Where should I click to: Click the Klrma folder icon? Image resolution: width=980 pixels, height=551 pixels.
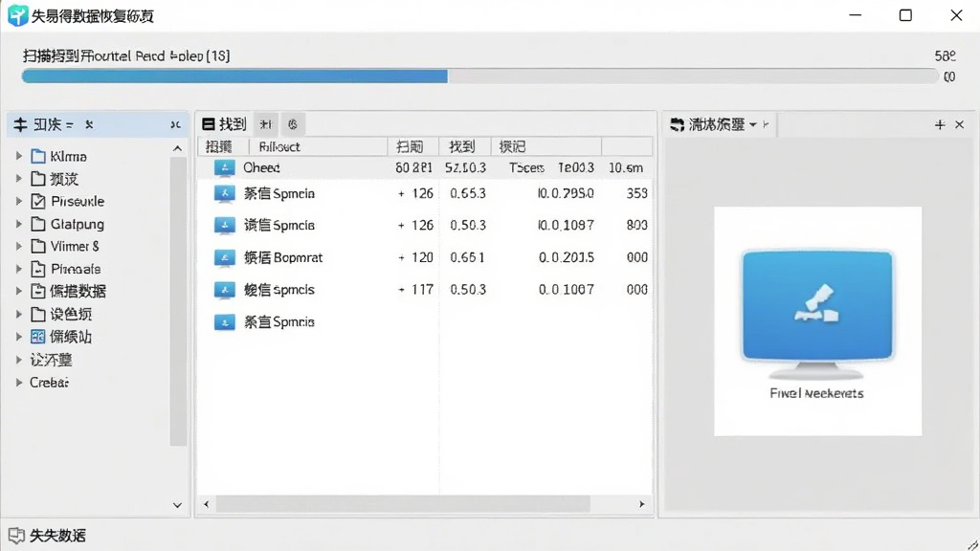(x=38, y=156)
